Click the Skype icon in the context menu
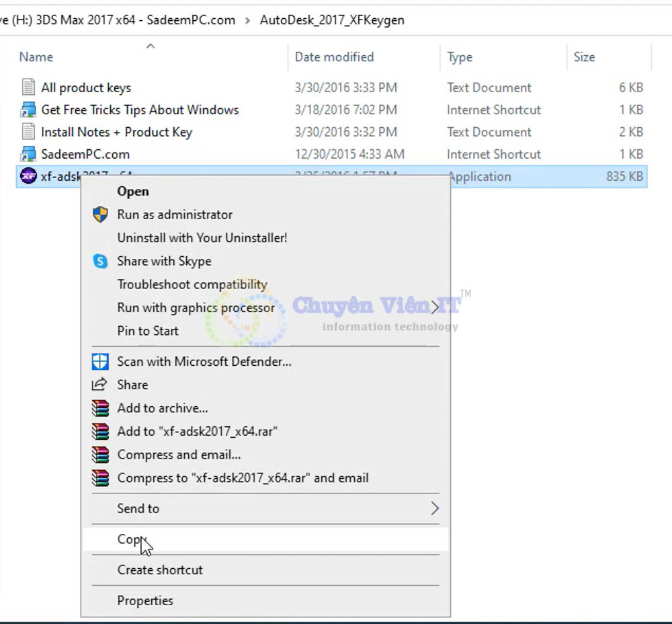The height and width of the screenshot is (624, 672). (x=100, y=261)
